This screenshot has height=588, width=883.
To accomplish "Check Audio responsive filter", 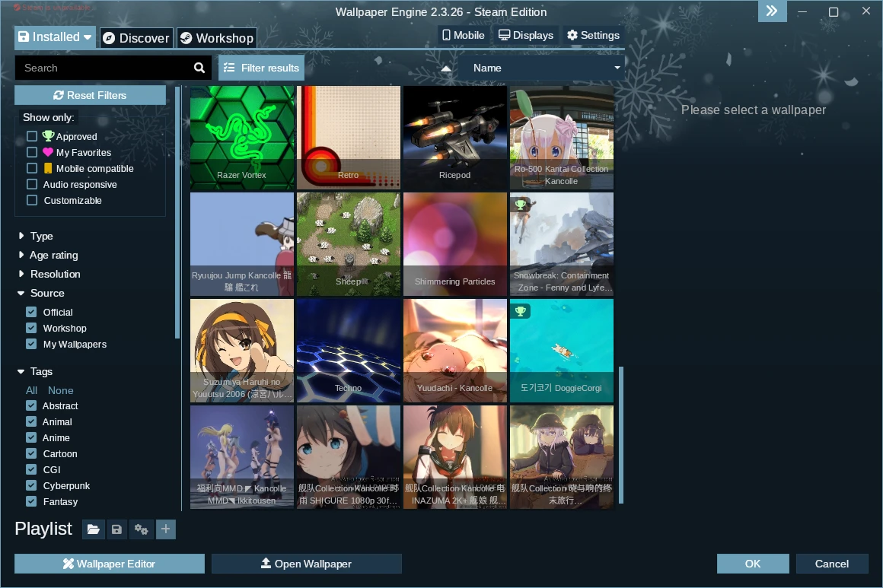I will (x=32, y=184).
